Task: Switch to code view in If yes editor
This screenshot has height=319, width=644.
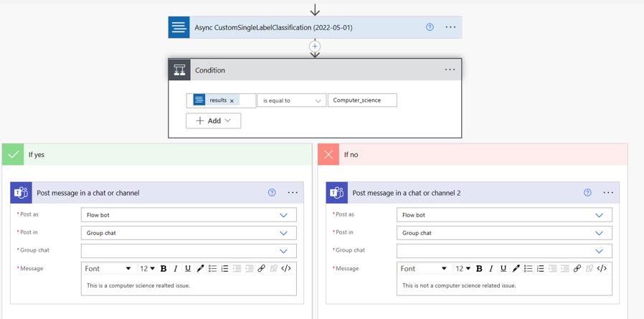Action: pyautogui.click(x=286, y=269)
